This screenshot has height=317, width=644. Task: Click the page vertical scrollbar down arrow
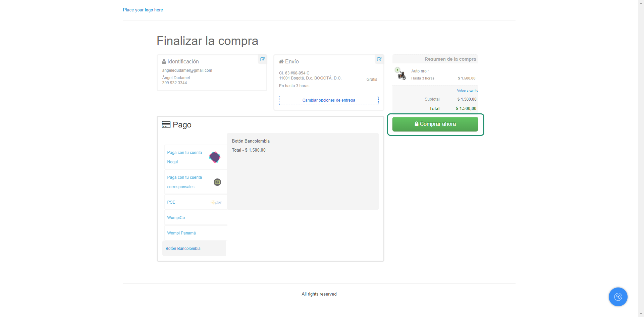click(641, 314)
